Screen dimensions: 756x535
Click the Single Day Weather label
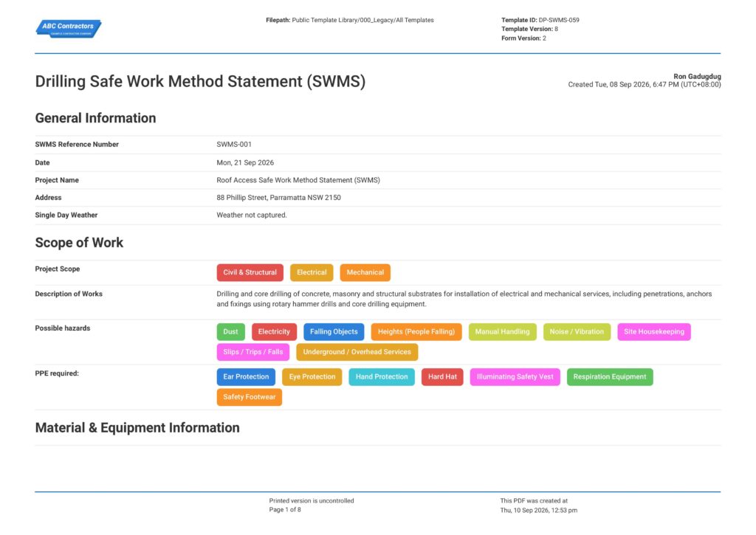pos(66,215)
